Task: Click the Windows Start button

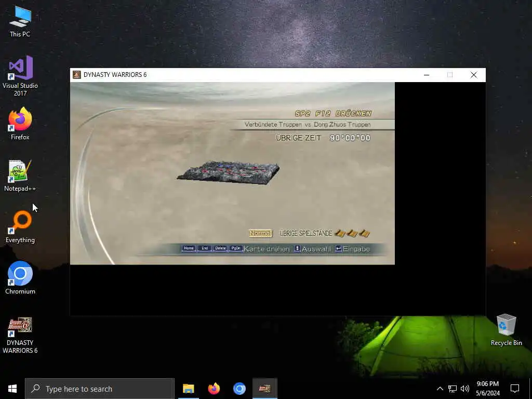Action: click(12, 389)
